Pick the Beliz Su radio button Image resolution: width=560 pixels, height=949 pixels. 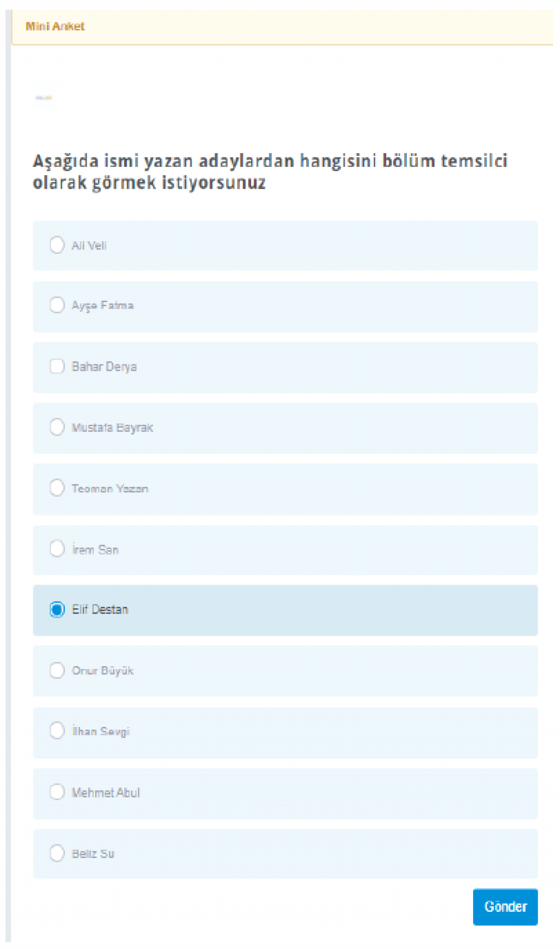tap(57, 853)
